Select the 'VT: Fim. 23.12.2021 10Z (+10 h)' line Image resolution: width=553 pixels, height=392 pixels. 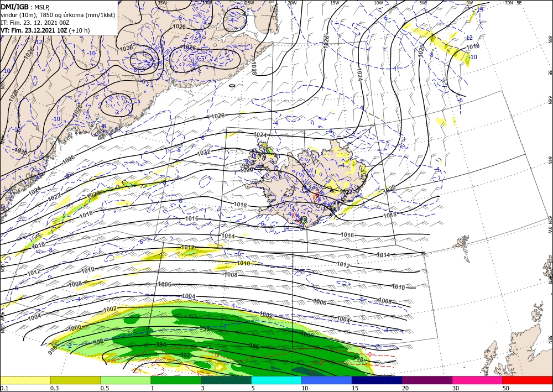(45, 30)
